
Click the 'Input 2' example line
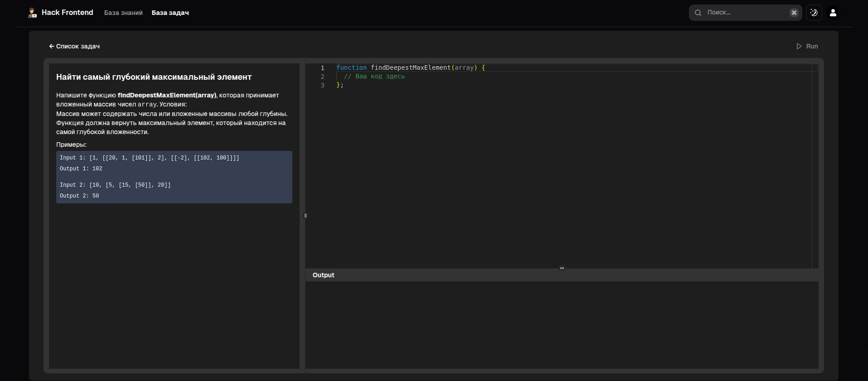pos(115,185)
